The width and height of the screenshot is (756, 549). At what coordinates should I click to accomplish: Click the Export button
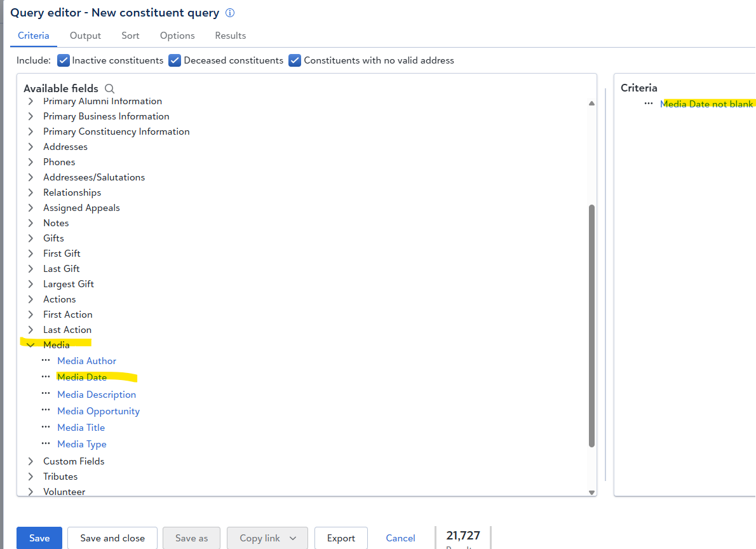(x=341, y=538)
